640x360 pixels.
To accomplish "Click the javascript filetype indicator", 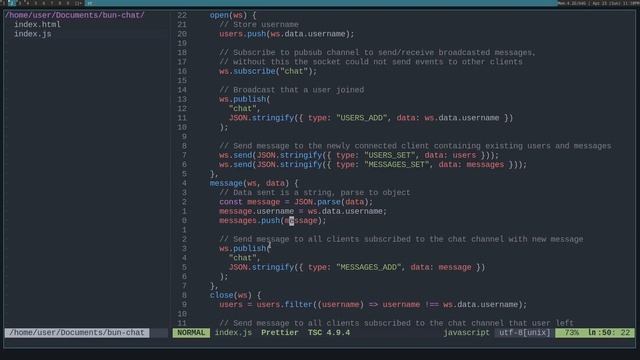I will tap(467, 333).
